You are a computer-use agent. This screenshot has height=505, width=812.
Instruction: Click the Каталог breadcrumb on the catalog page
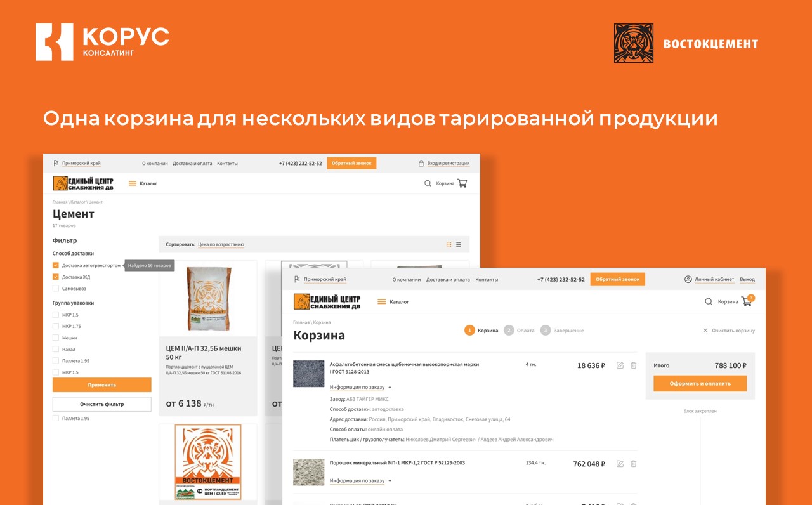click(x=78, y=202)
